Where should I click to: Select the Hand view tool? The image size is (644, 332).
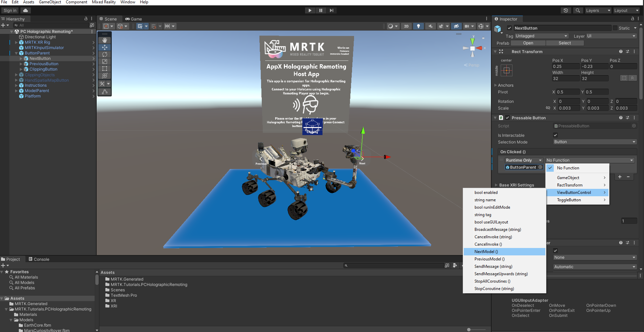coord(104,40)
